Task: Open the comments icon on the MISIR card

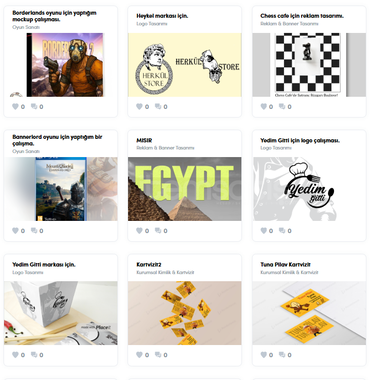Action: [x=158, y=230]
